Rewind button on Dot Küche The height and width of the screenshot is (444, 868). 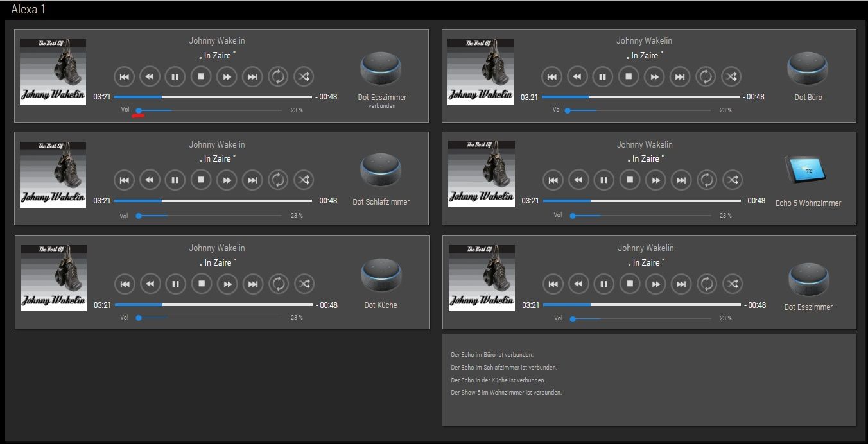coord(150,284)
